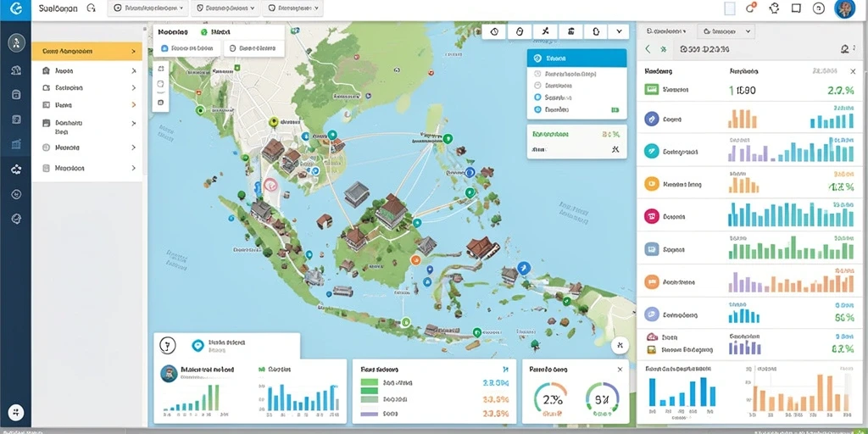This screenshot has width=868, height=434.
Task: Click the orange-teal donut chart showing 2%
Action: click(x=549, y=398)
